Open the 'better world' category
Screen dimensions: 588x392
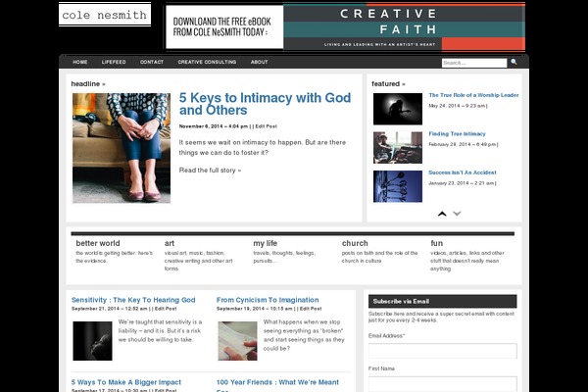pos(98,243)
